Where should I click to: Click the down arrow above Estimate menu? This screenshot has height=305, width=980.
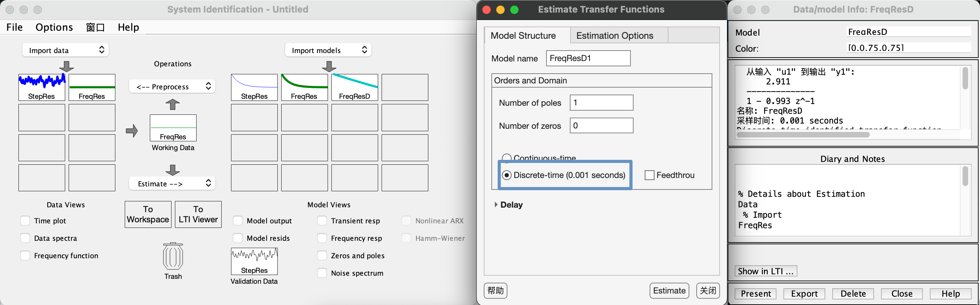click(x=173, y=170)
